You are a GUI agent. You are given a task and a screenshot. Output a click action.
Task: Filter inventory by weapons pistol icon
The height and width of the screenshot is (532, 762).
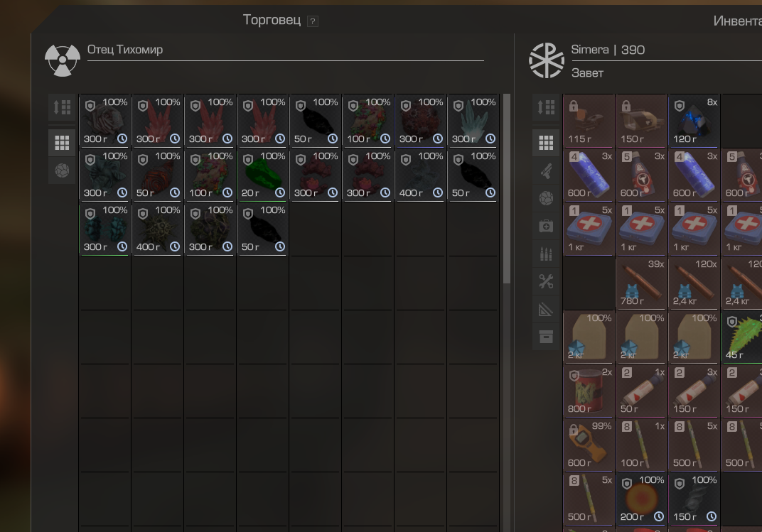[546, 171]
